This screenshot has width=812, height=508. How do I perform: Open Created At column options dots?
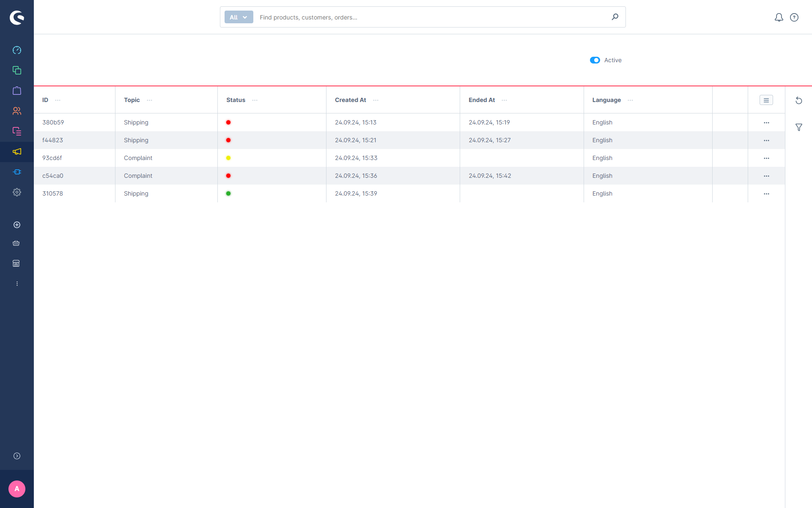pos(376,100)
